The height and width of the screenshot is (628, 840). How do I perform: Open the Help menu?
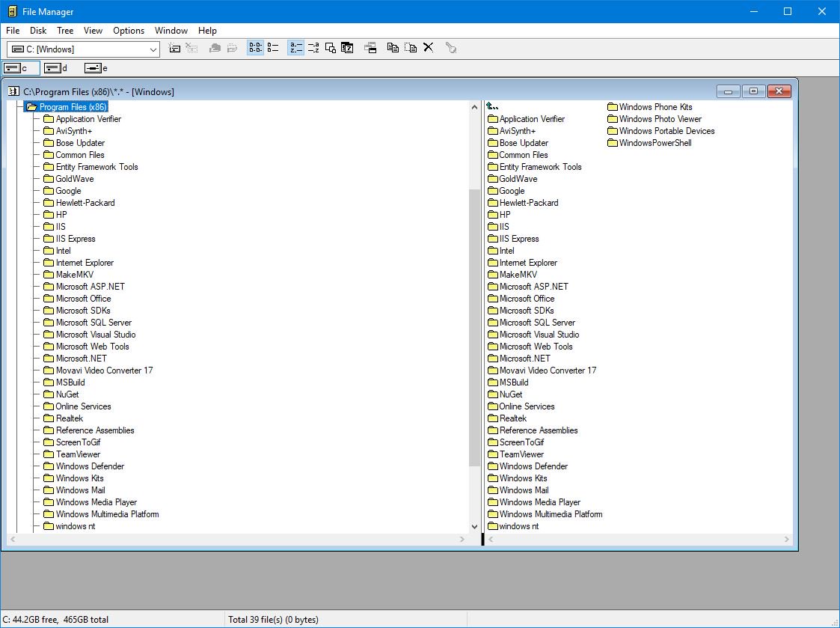(x=207, y=31)
